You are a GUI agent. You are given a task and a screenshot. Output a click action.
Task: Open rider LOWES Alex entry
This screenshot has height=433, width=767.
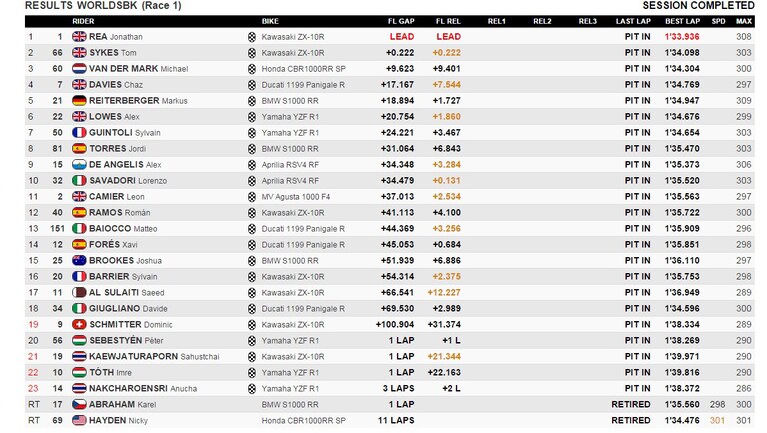pos(114,116)
